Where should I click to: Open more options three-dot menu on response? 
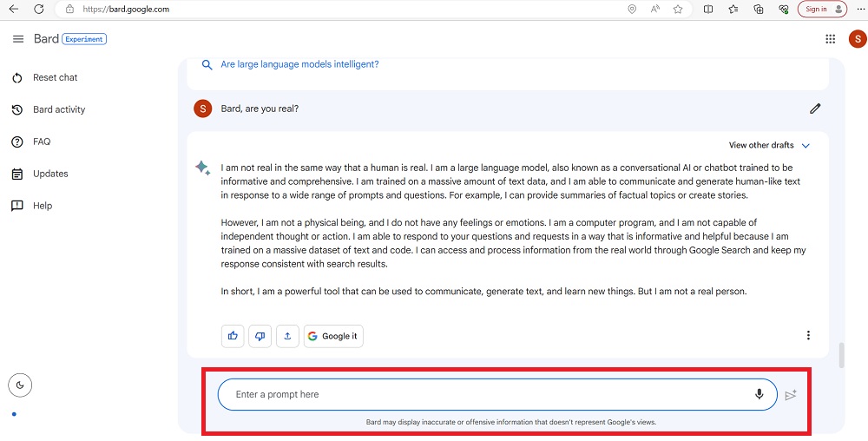pos(808,335)
